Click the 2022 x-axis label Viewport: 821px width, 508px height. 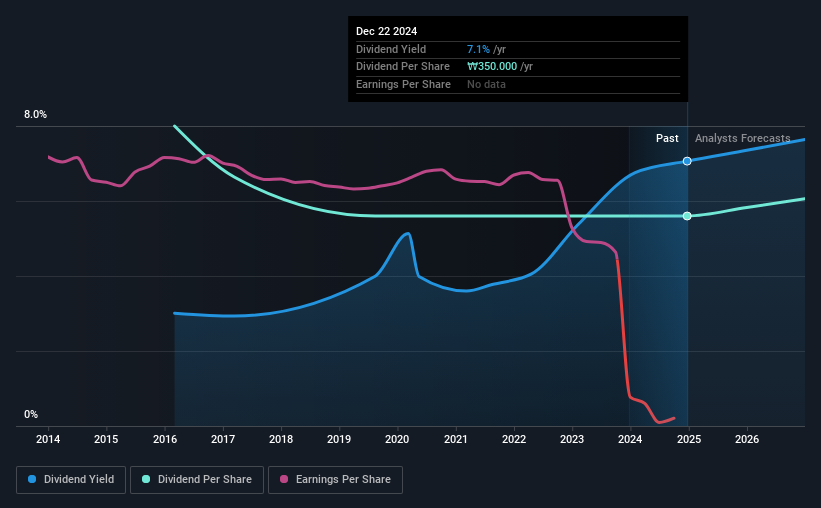tap(514, 439)
